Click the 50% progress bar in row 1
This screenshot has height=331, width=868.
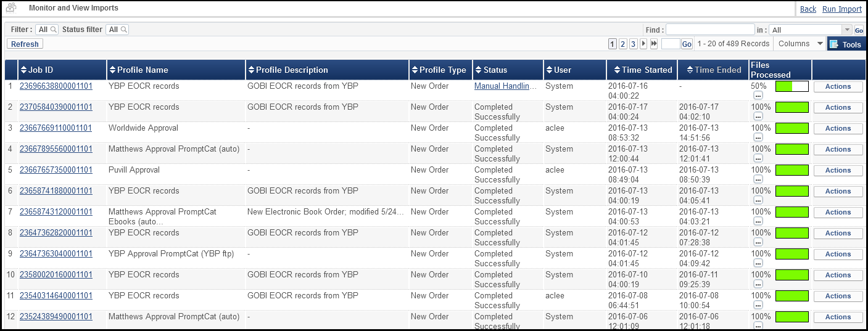coord(792,86)
